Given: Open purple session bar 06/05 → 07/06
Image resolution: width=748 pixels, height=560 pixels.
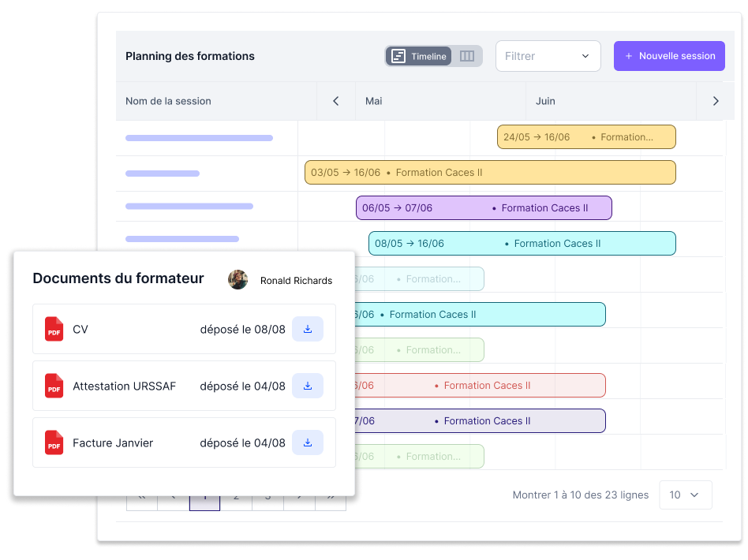Looking at the screenshot, I should pos(484,208).
